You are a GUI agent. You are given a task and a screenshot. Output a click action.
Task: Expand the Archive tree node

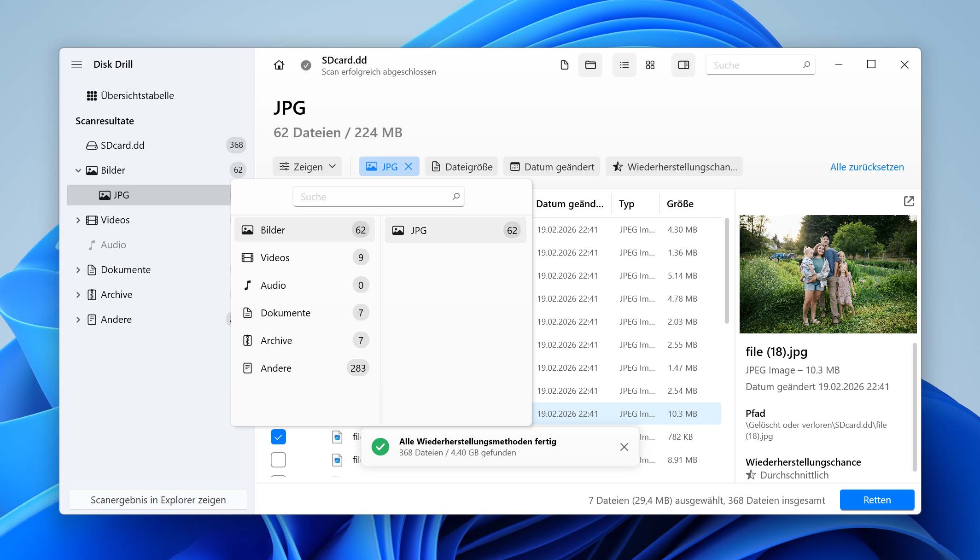point(78,295)
